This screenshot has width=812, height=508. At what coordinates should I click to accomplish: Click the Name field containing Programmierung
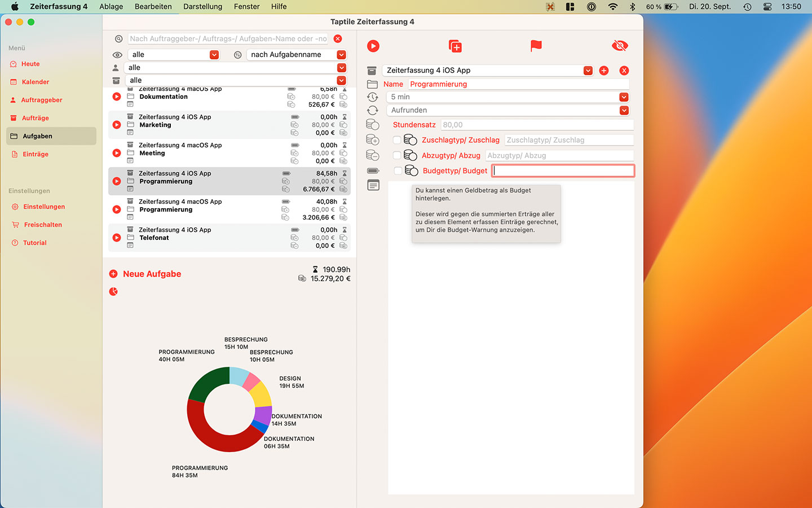tap(519, 84)
